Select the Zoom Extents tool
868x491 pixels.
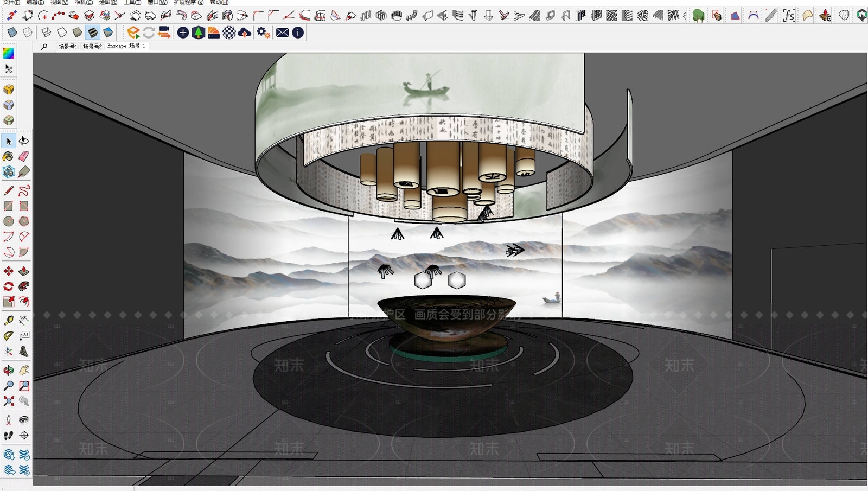coord(9,401)
